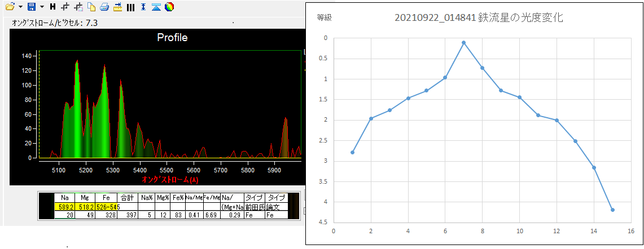This screenshot has width=644, height=249.
Task: Click the 0.29 ratio cell
Action: click(x=233, y=215)
